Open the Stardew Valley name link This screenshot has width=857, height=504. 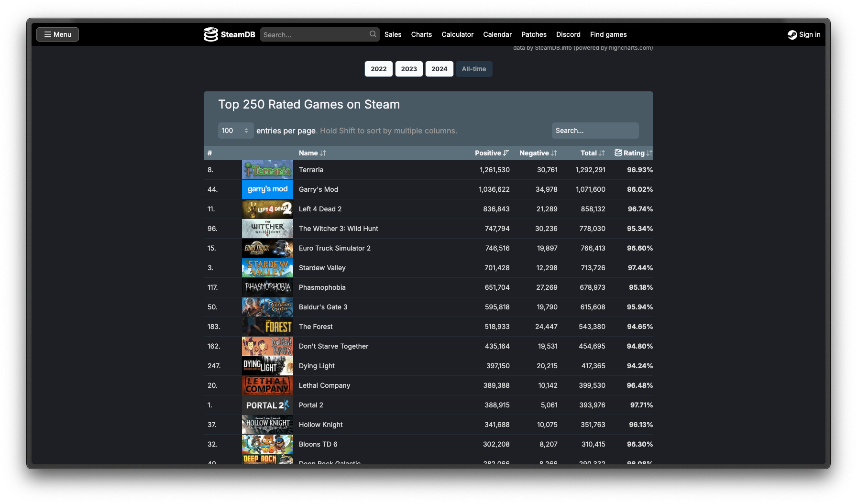pyautogui.click(x=322, y=268)
